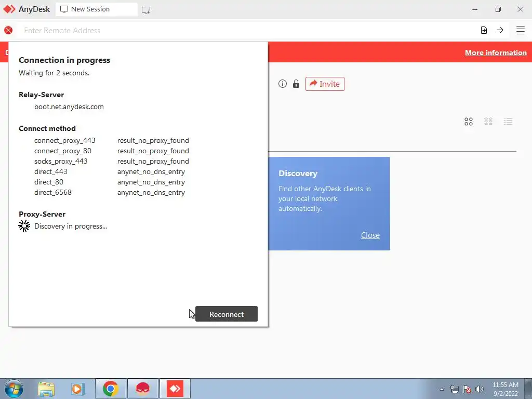Open the More information link
532x399 pixels.
(496, 52)
